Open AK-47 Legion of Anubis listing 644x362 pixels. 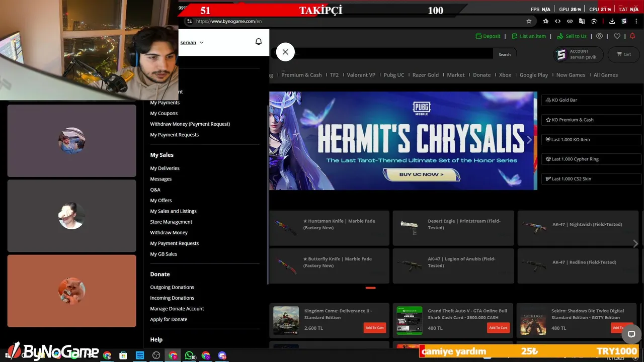[453, 265]
